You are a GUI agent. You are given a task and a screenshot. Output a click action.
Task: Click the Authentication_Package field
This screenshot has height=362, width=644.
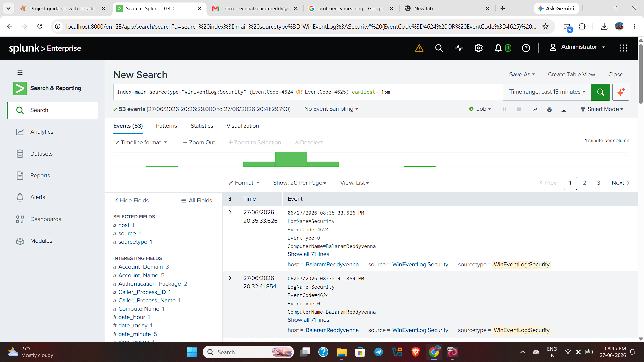150,284
